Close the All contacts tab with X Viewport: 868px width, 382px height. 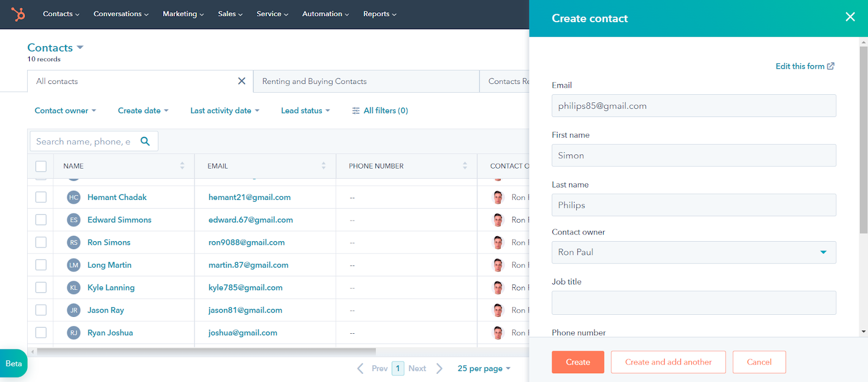241,81
